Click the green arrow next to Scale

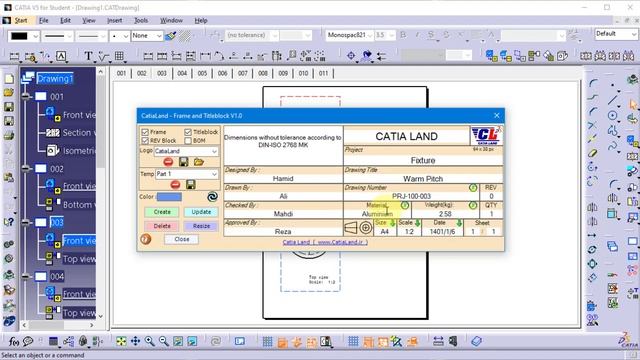tap(417, 223)
